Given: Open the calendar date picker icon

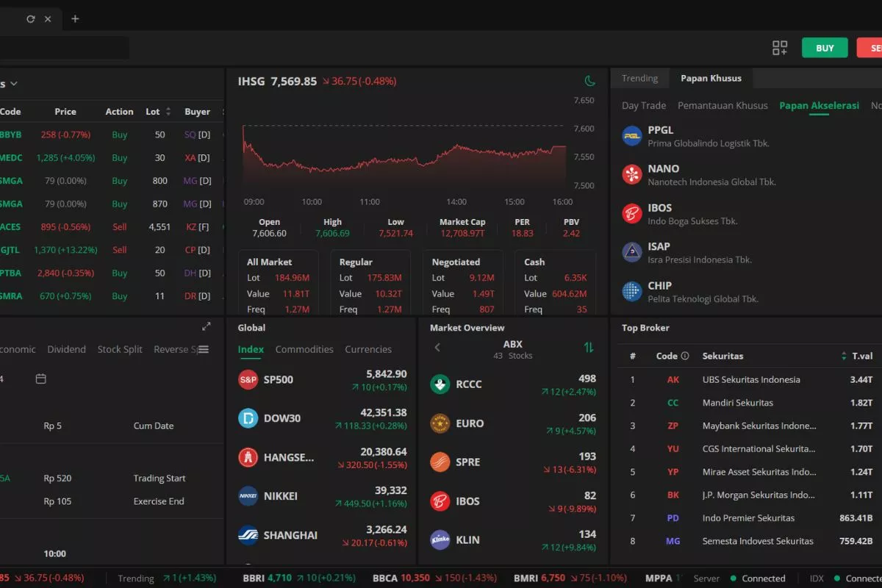Looking at the screenshot, I should pyautogui.click(x=41, y=379).
